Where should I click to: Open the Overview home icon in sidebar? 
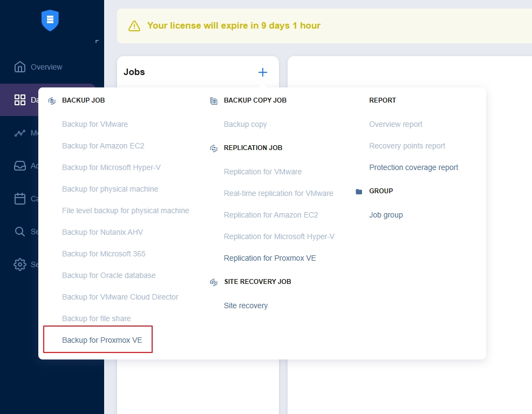pyautogui.click(x=20, y=67)
